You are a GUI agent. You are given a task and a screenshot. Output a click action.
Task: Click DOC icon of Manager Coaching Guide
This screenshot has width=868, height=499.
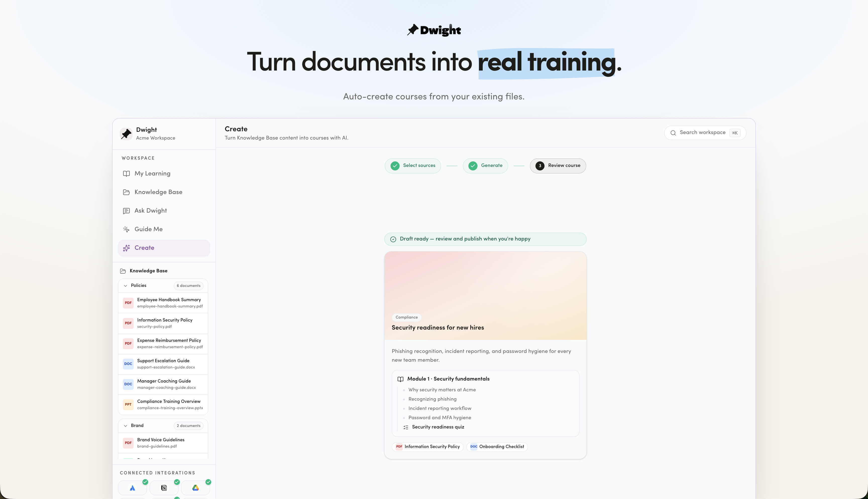coord(128,384)
